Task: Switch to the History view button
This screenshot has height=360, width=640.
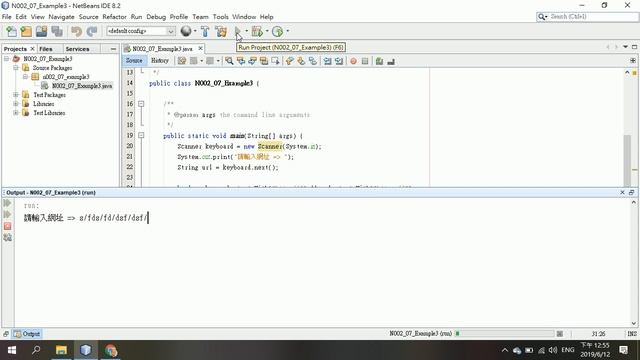Action: 160,60
